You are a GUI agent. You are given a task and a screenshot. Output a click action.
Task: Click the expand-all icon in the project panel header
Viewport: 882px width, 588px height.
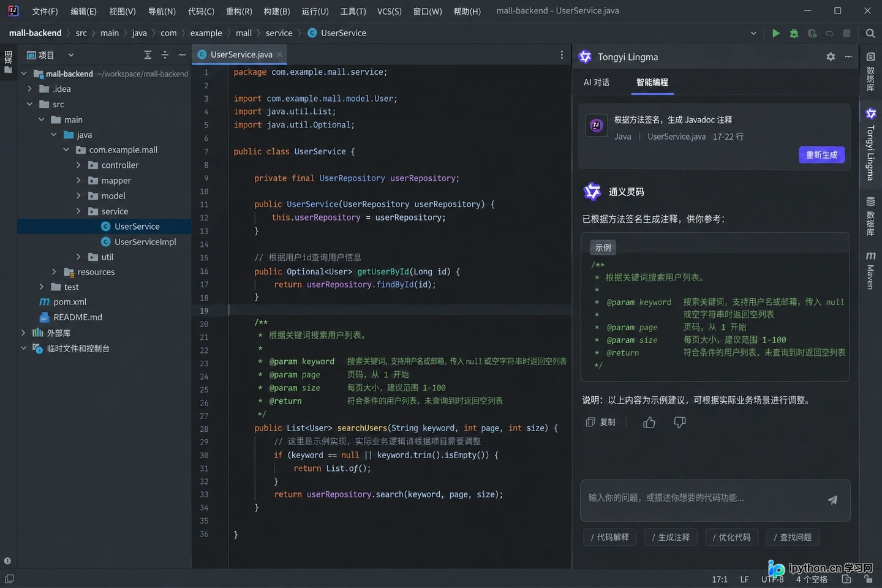click(148, 55)
